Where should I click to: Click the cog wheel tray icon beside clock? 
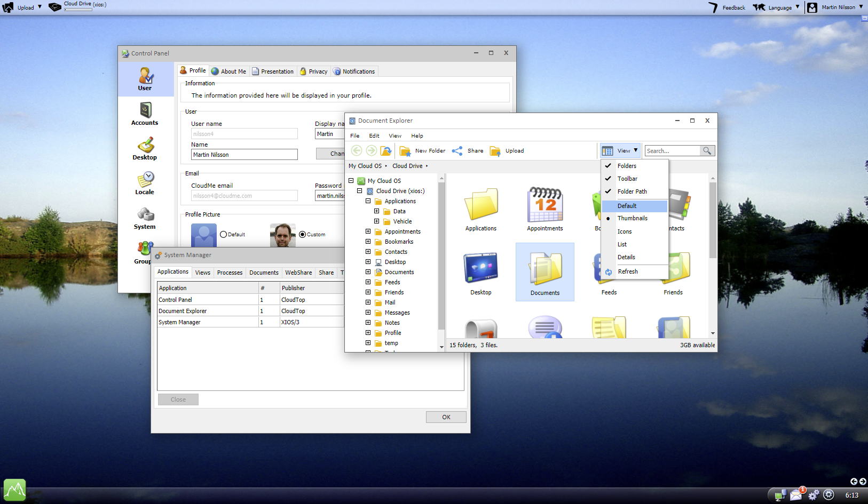828,495
